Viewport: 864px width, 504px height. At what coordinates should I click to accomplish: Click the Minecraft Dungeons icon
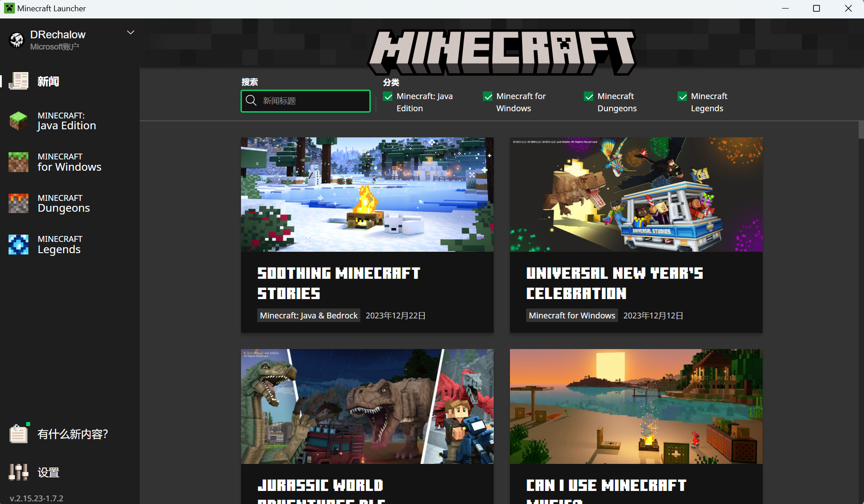pos(18,203)
